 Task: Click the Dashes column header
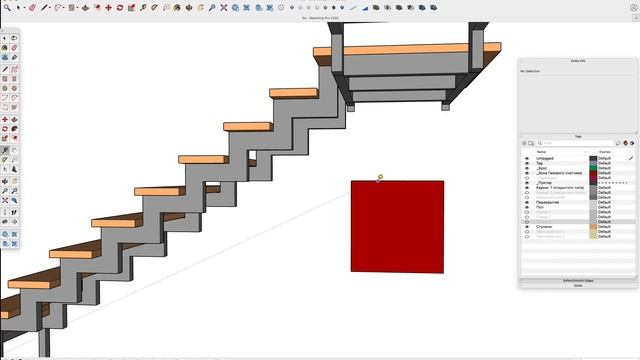point(604,152)
